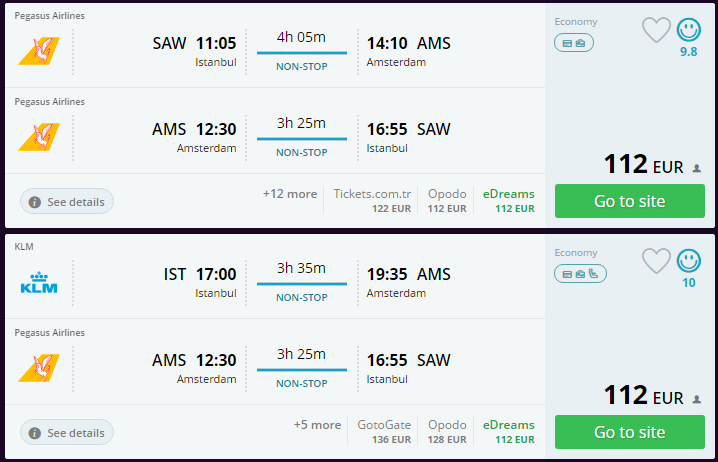Click the smiley icon rated 10
Screen dimensions: 718x462
click(x=689, y=261)
